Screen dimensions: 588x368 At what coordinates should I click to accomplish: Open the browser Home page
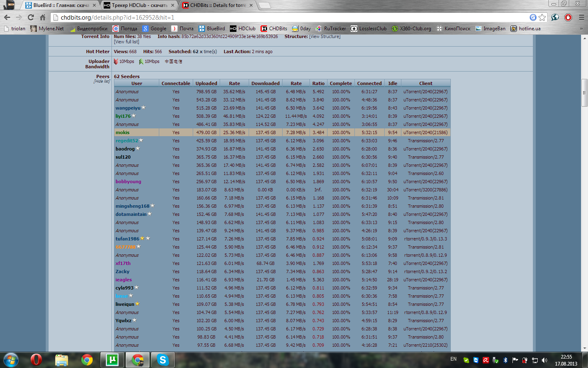43,18
